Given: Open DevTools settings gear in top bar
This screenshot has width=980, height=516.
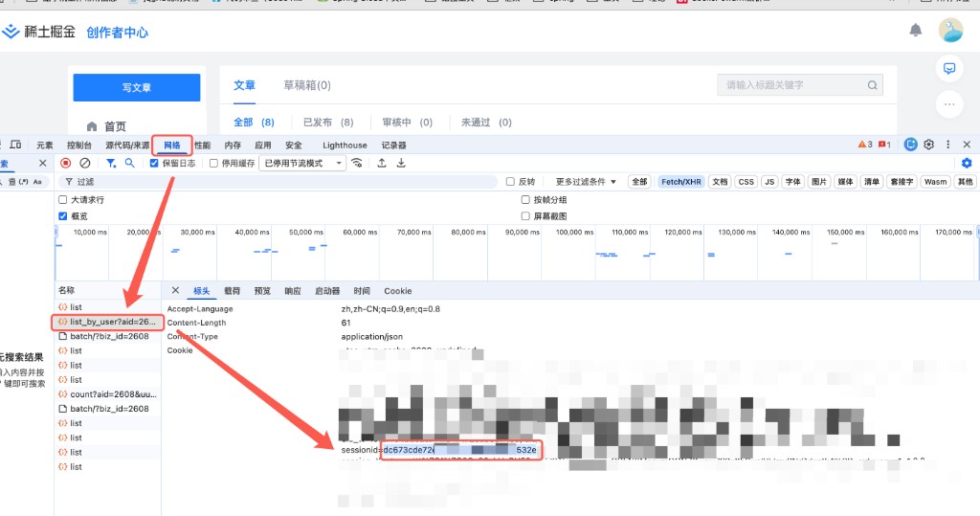Looking at the screenshot, I should point(928,145).
